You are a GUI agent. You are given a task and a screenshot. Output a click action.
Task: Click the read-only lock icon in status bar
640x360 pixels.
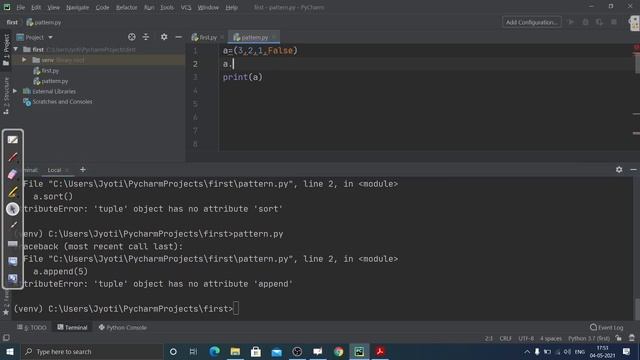[x=619, y=338]
